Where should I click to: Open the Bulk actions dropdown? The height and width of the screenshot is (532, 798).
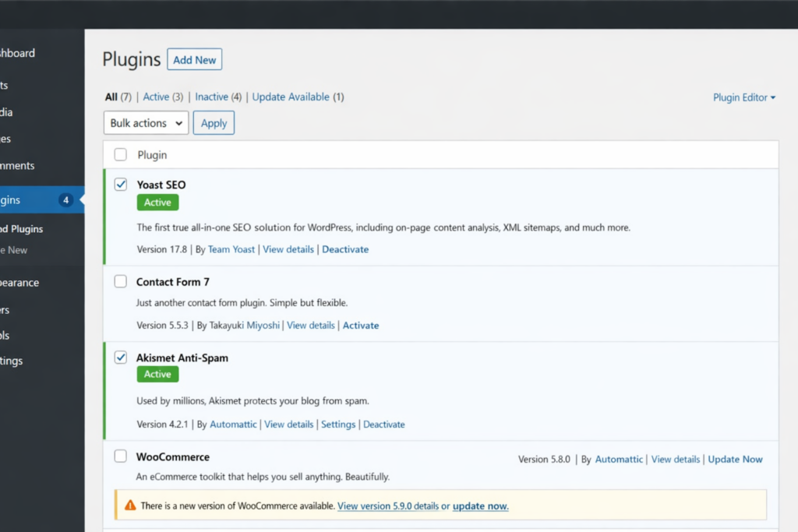[146, 123]
